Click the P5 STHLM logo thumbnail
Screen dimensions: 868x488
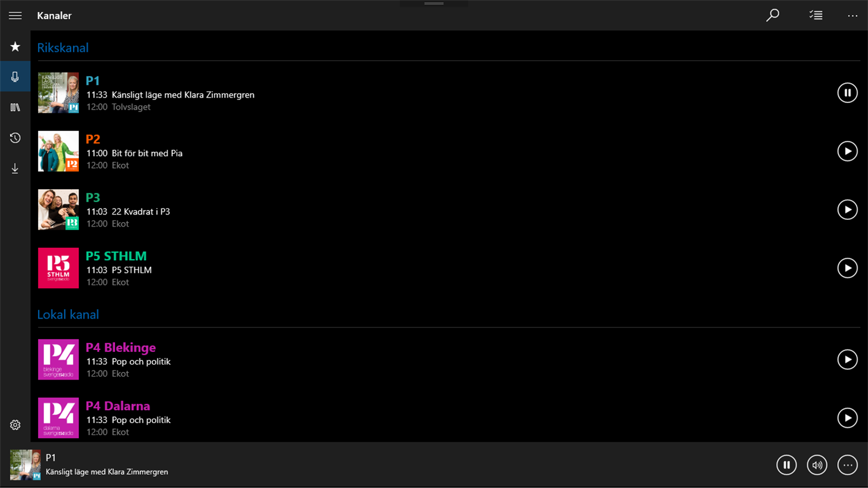[x=58, y=268]
